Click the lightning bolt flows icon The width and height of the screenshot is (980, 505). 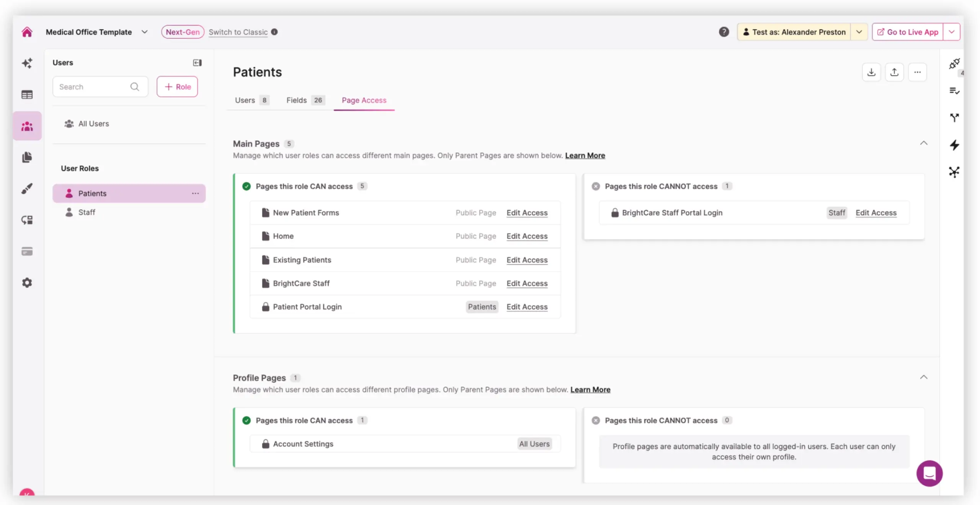click(954, 145)
